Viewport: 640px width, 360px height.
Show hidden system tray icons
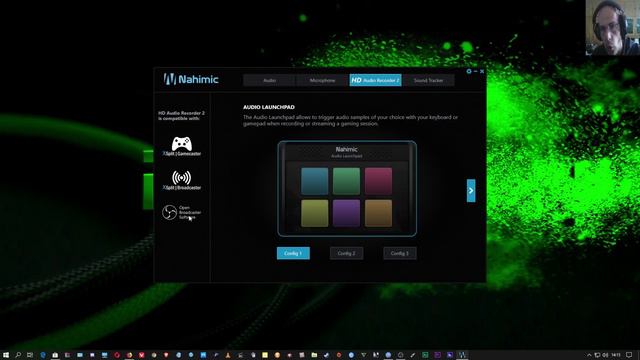(x=589, y=355)
